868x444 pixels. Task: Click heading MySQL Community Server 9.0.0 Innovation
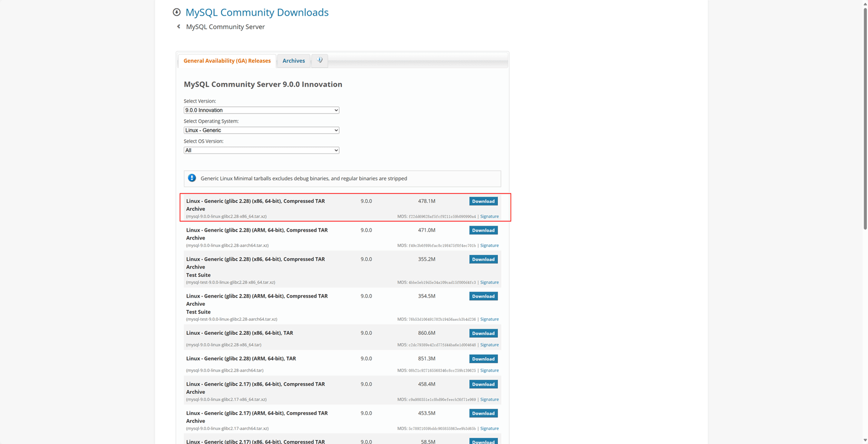pyautogui.click(x=263, y=85)
